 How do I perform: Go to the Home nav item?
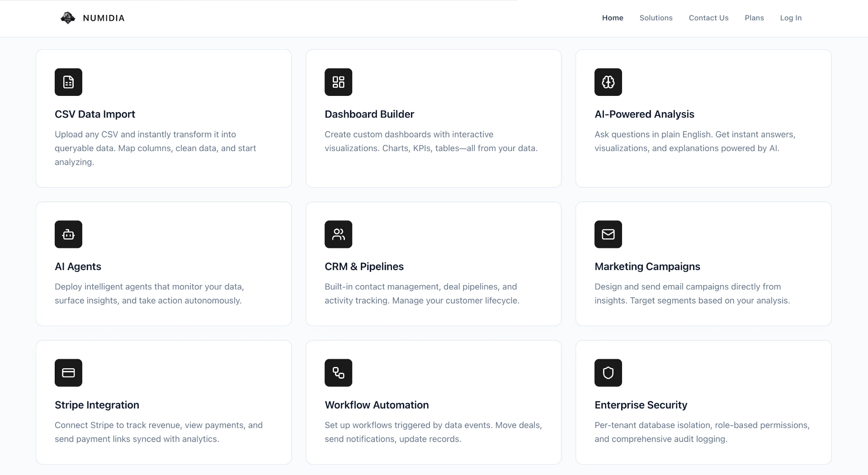(x=613, y=18)
